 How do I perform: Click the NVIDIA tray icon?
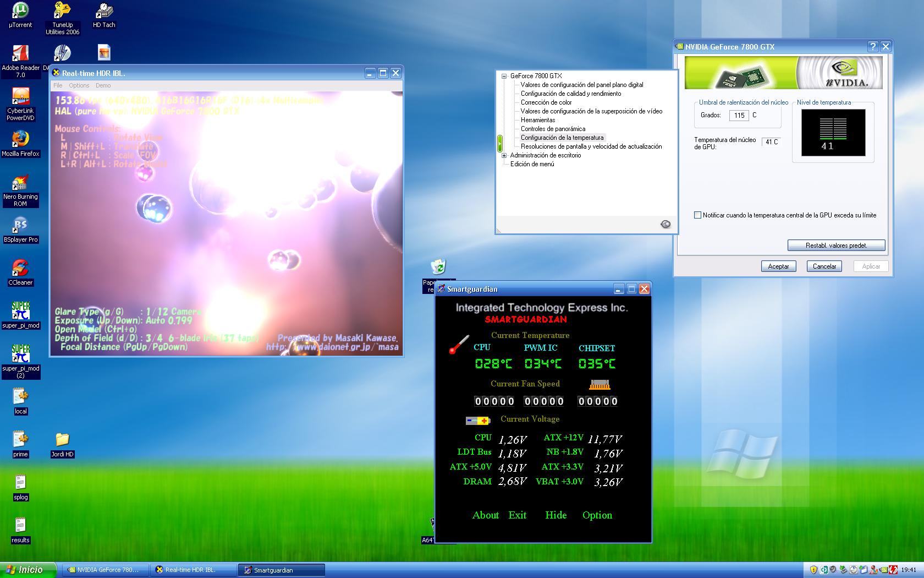[884, 570]
